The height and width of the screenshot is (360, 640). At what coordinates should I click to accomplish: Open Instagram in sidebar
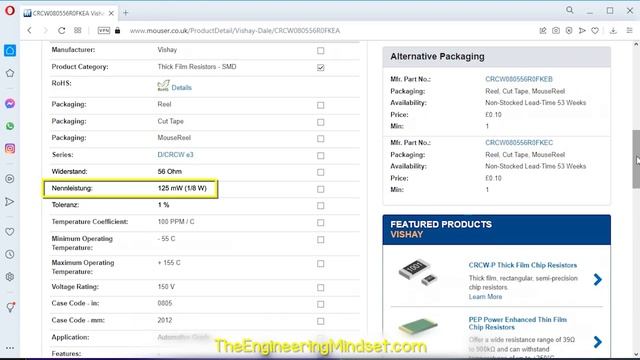tap(10, 149)
